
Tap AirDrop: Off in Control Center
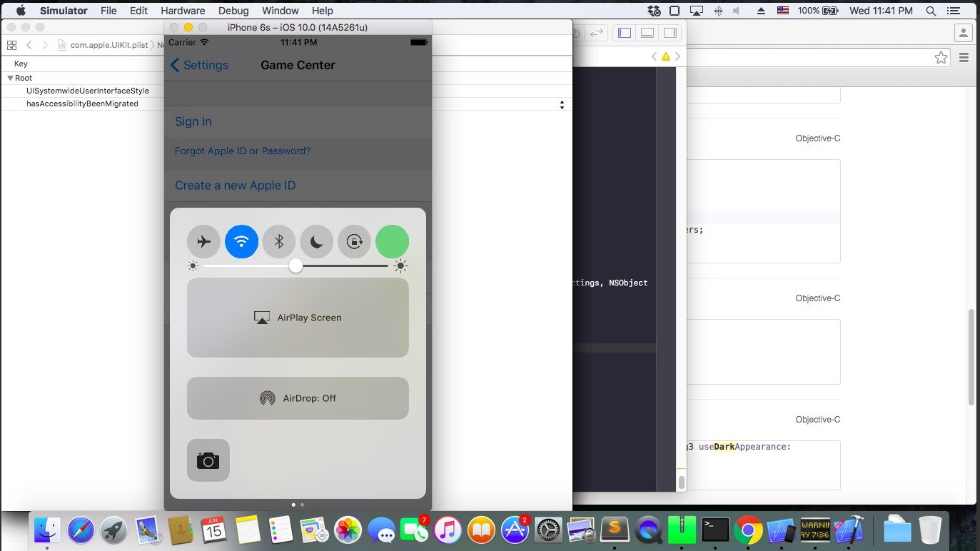tap(298, 398)
